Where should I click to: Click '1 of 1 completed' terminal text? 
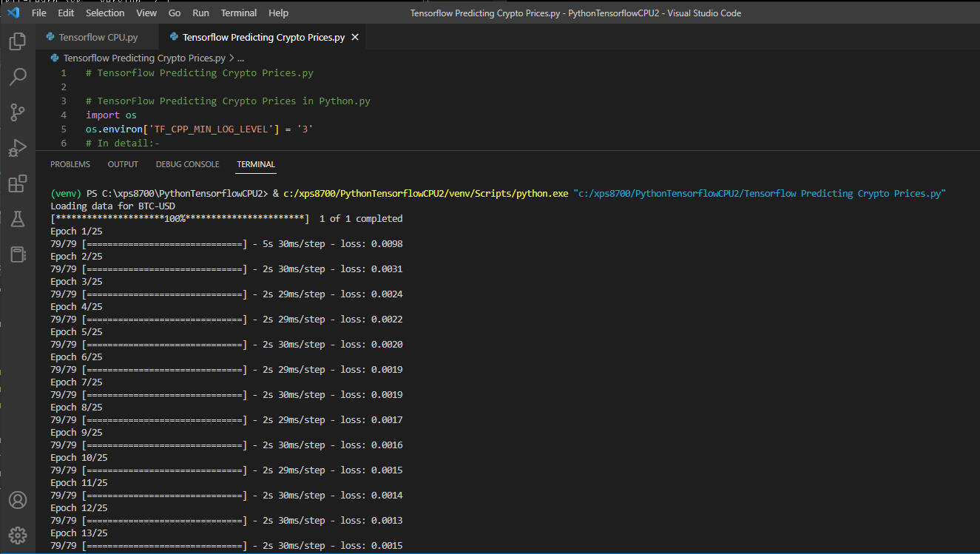[361, 218]
